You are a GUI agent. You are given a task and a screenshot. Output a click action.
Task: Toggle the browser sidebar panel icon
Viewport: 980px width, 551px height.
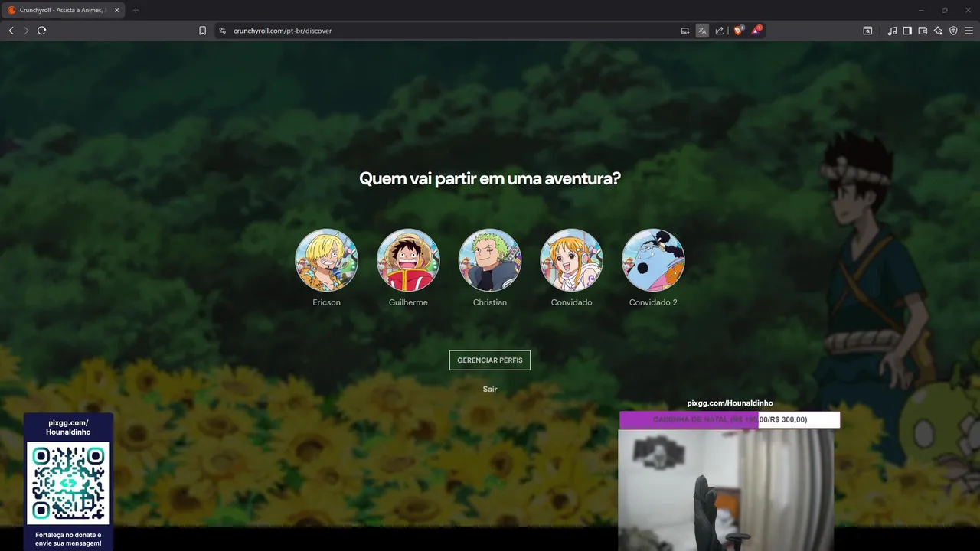(x=907, y=31)
